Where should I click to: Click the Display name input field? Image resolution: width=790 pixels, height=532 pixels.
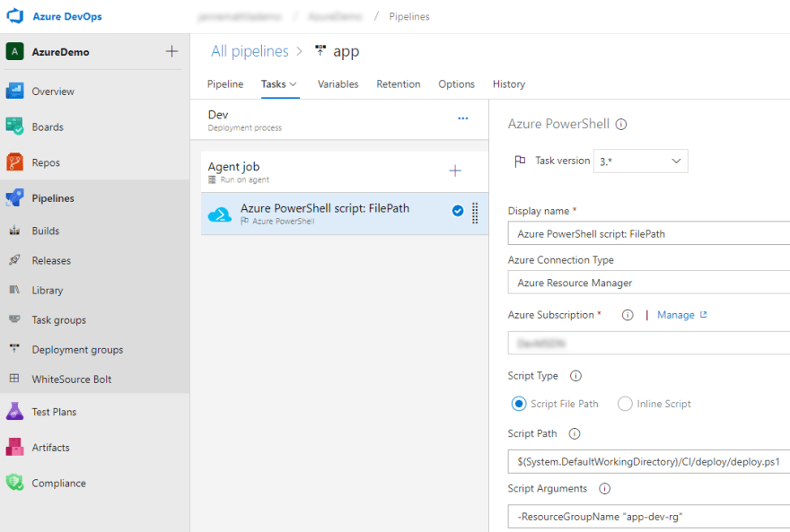point(649,233)
